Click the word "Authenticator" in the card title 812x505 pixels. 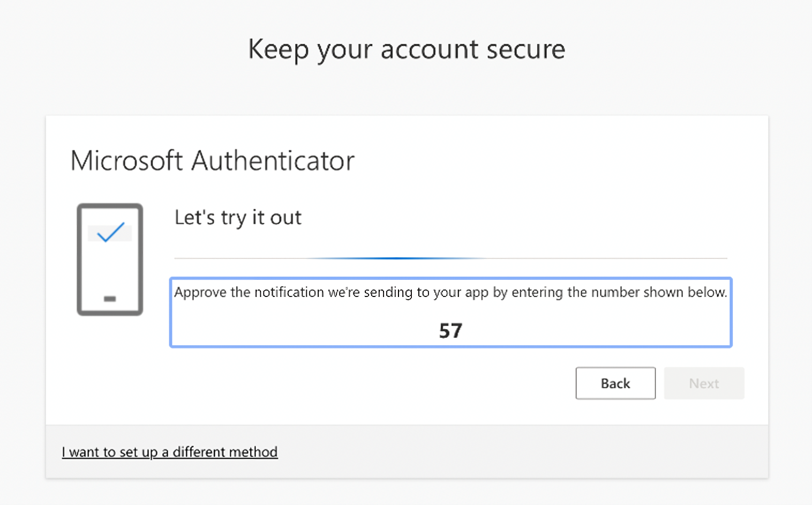click(x=273, y=161)
